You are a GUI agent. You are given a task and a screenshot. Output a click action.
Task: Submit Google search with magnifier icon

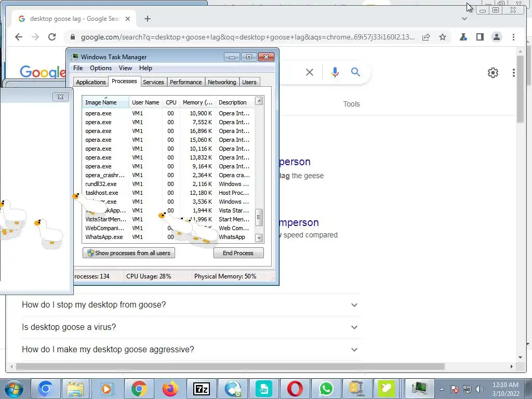(355, 72)
